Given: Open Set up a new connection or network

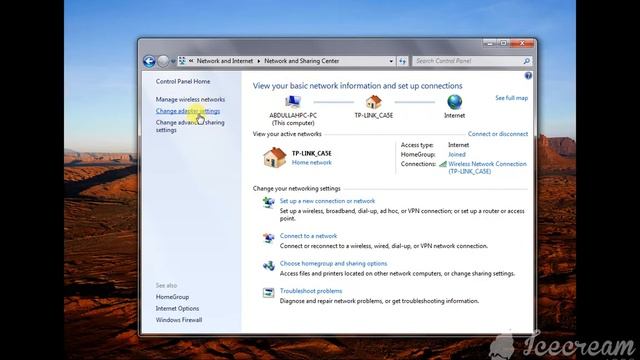Looking at the screenshot, I should point(327,201).
